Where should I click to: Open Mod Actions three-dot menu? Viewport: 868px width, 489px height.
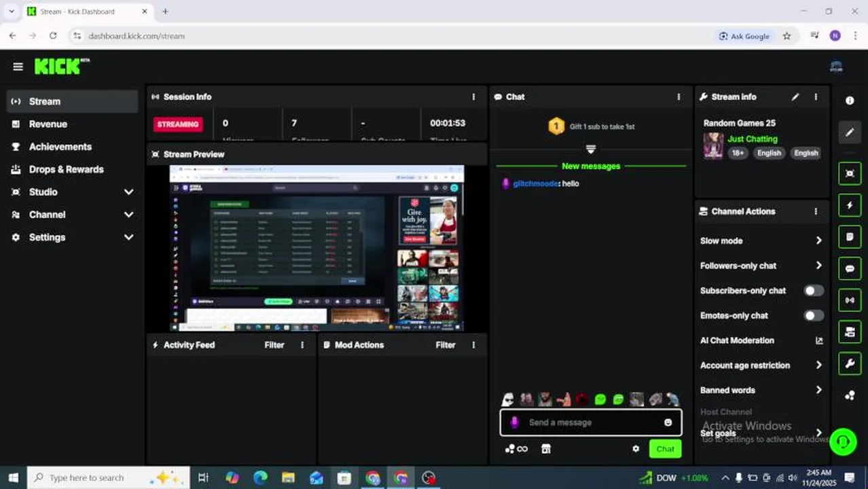pyautogui.click(x=473, y=345)
